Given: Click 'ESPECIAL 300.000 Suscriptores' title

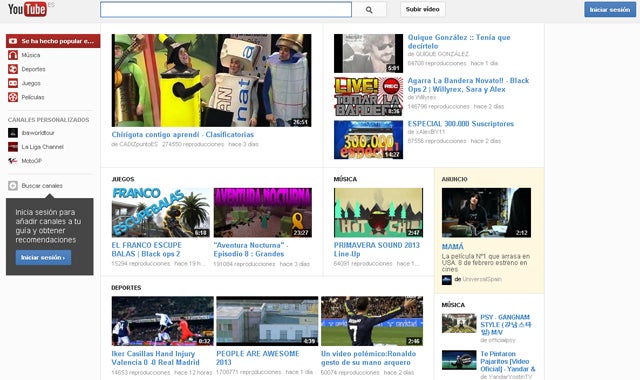Looking at the screenshot, I should [x=461, y=124].
